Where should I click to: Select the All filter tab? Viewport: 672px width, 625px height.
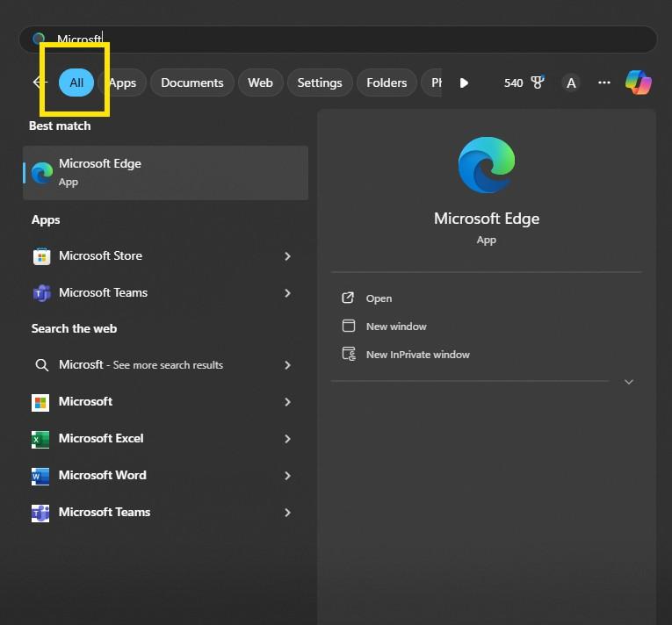(x=76, y=83)
